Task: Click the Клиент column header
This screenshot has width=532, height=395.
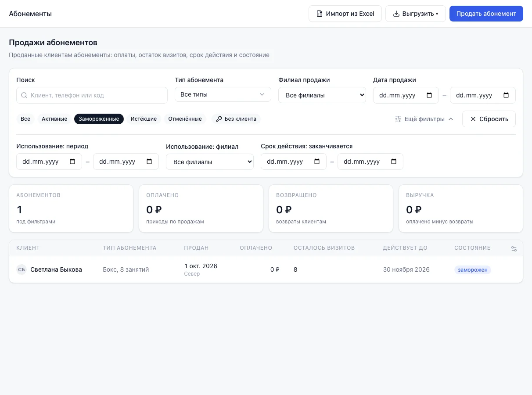Action: tap(28, 248)
